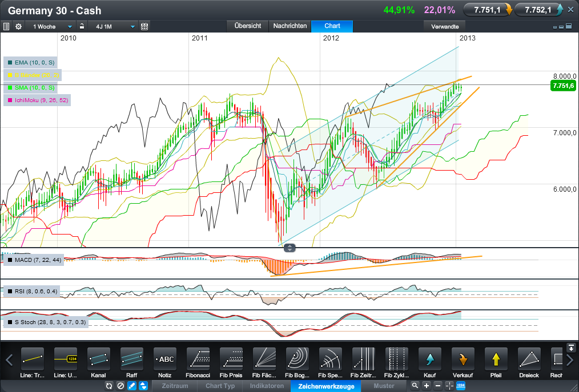Toggle the padlock lock icon

pyautogui.click(x=82, y=26)
